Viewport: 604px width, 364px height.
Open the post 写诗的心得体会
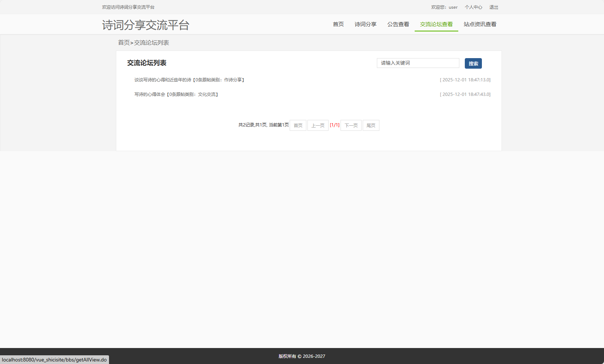pos(176,94)
